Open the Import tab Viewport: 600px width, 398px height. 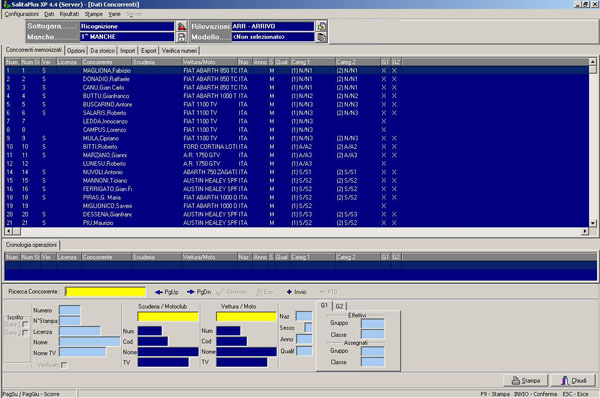tap(127, 51)
